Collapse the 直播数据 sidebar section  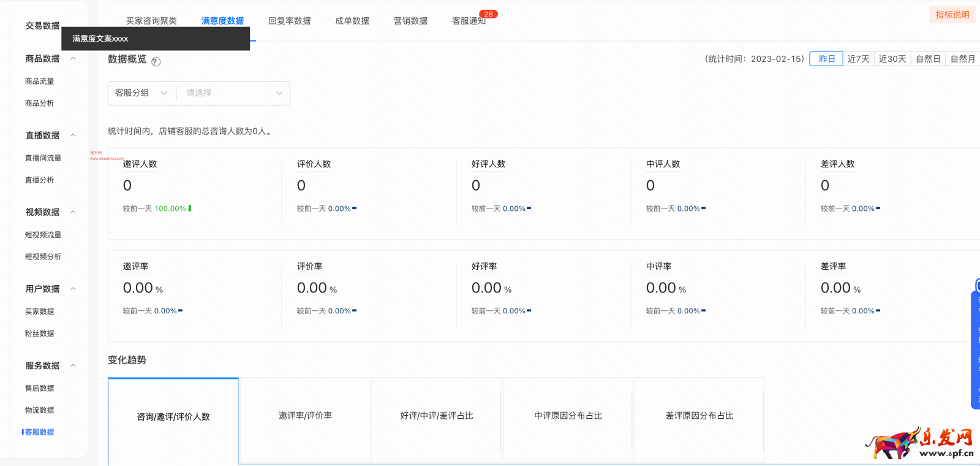(73, 136)
